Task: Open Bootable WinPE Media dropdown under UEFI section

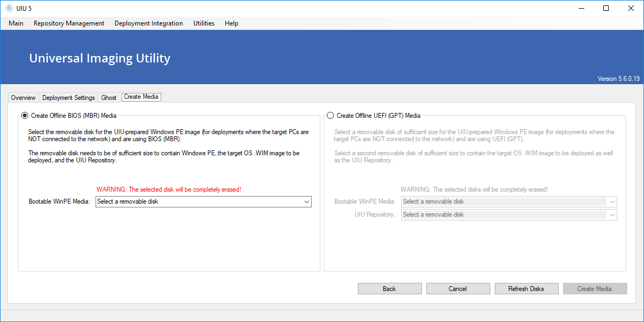Action: [x=509, y=201]
